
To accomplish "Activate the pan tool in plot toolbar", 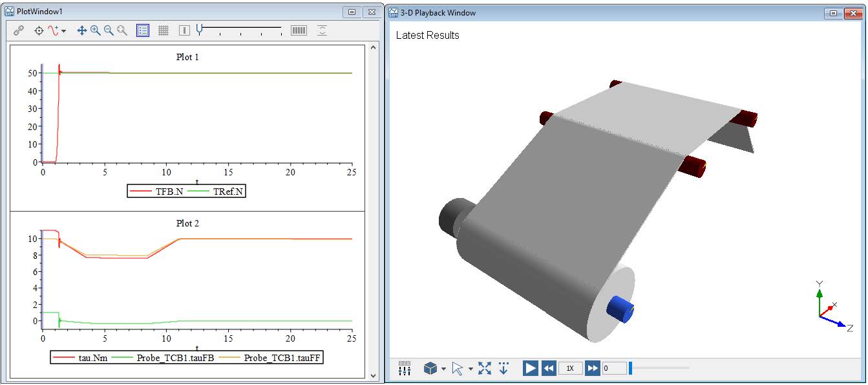I will click(x=81, y=30).
